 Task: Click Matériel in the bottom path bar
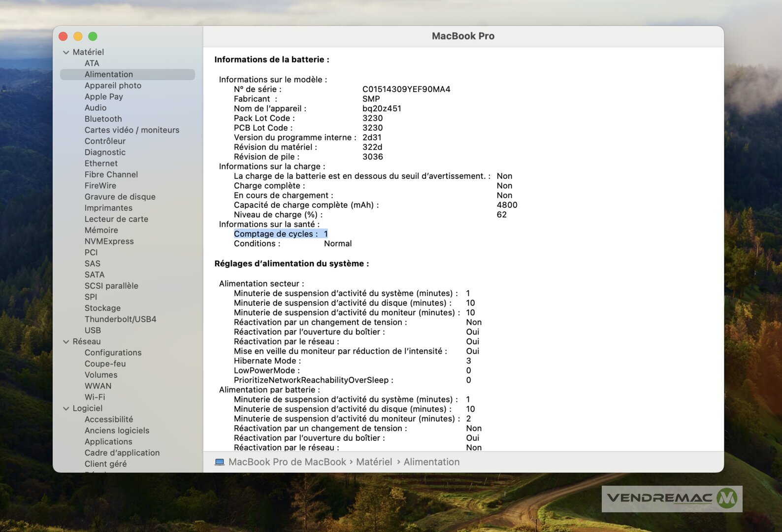pos(374,462)
